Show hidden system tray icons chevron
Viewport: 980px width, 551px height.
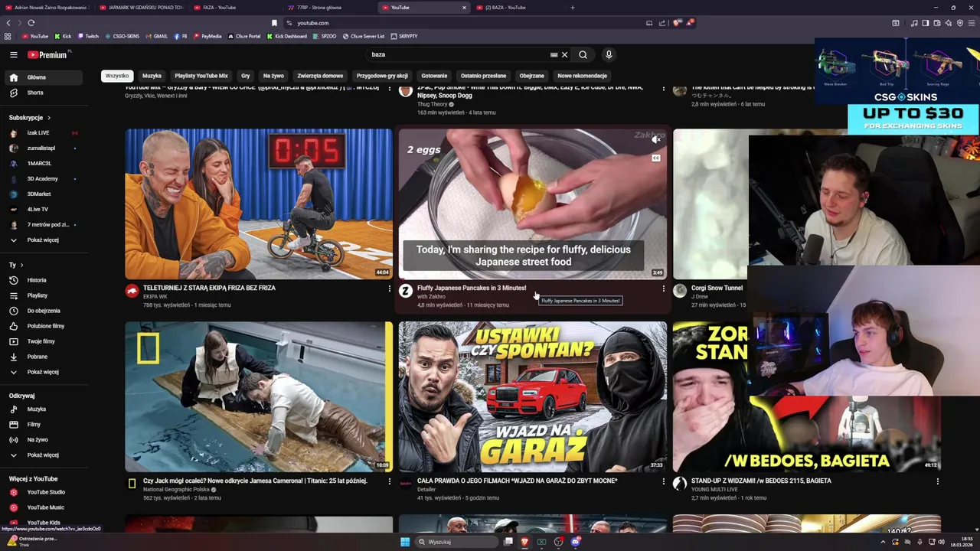[x=882, y=542]
